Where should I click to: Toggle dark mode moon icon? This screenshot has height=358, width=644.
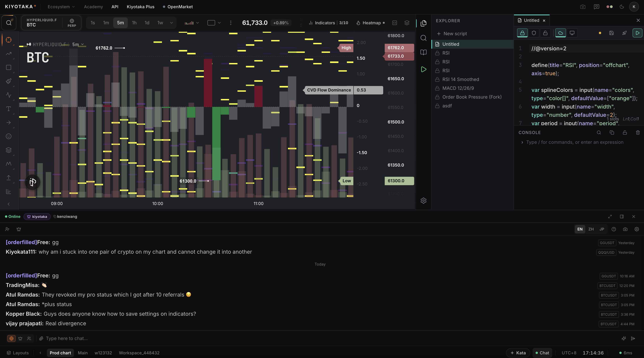click(622, 7)
